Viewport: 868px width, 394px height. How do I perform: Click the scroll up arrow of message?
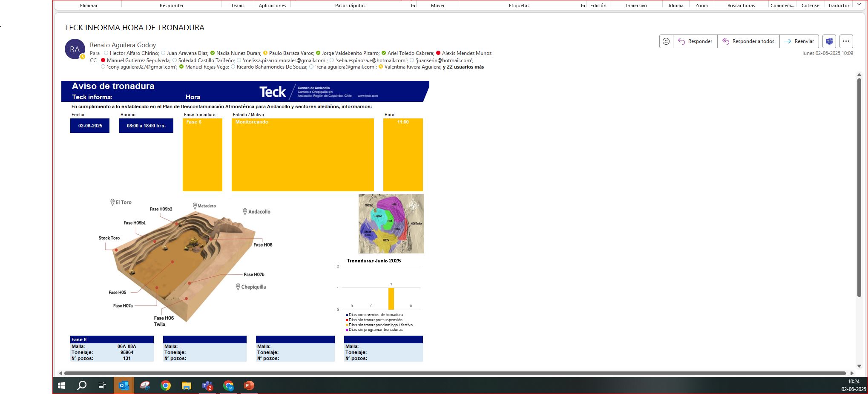click(859, 75)
